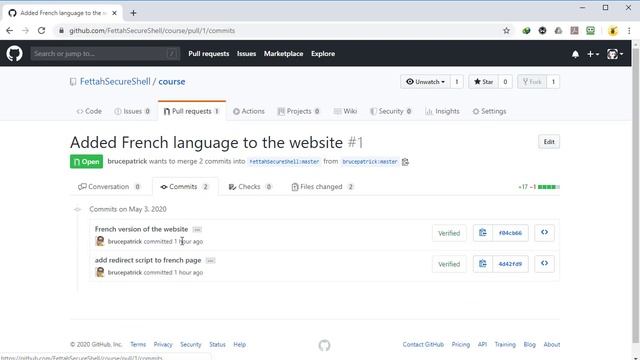Close the 'Added French language' browser tab

coord(114,13)
